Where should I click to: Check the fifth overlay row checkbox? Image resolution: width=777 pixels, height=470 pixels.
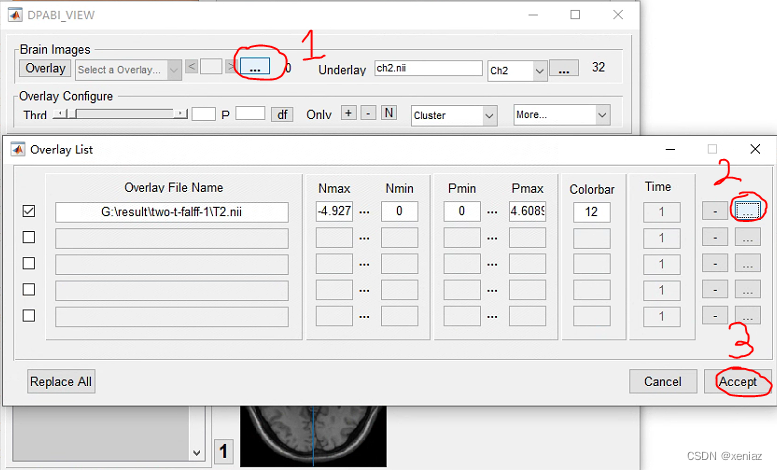(29, 315)
